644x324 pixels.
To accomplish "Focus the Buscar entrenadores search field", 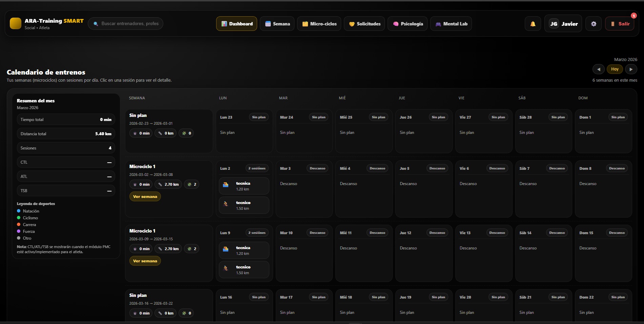I will click(130, 24).
